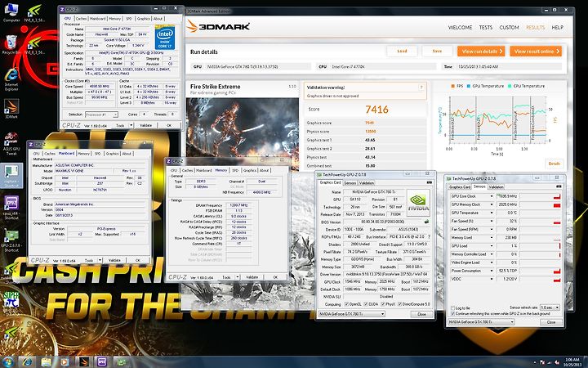Toggle the CUDA checkbox in GPU-Z
588x368 pixels.
pyautogui.click(x=366, y=304)
